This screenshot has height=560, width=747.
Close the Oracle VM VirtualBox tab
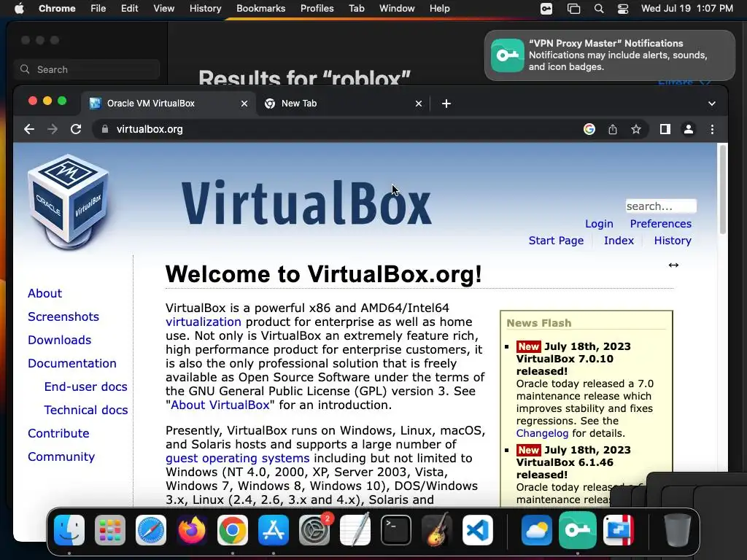(x=244, y=104)
